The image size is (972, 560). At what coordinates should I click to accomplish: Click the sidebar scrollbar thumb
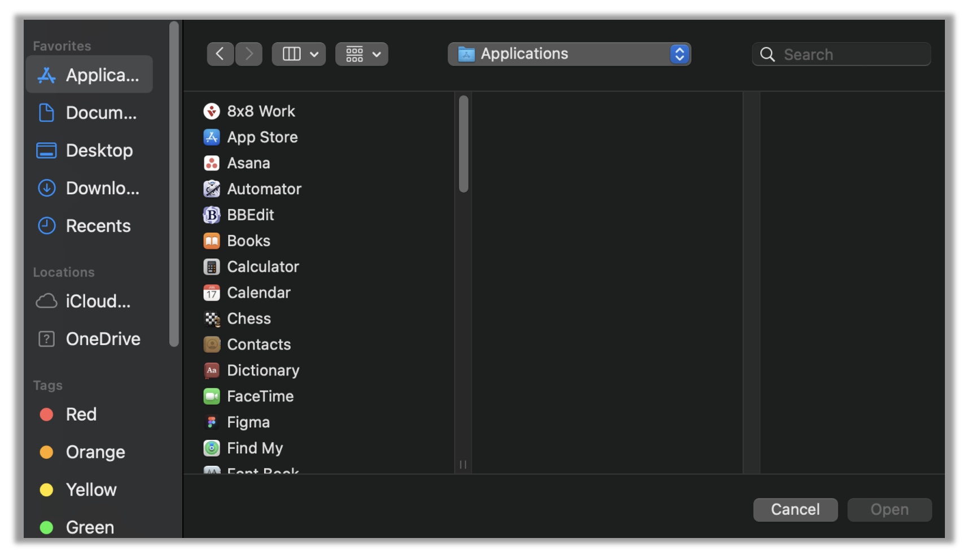click(174, 184)
